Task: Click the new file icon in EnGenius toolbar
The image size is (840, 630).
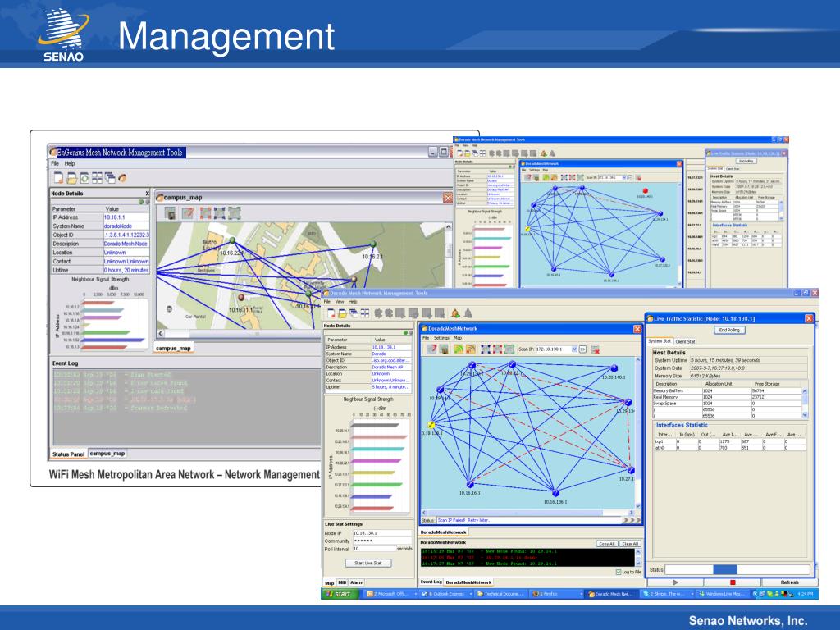Action: pyautogui.click(x=59, y=178)
